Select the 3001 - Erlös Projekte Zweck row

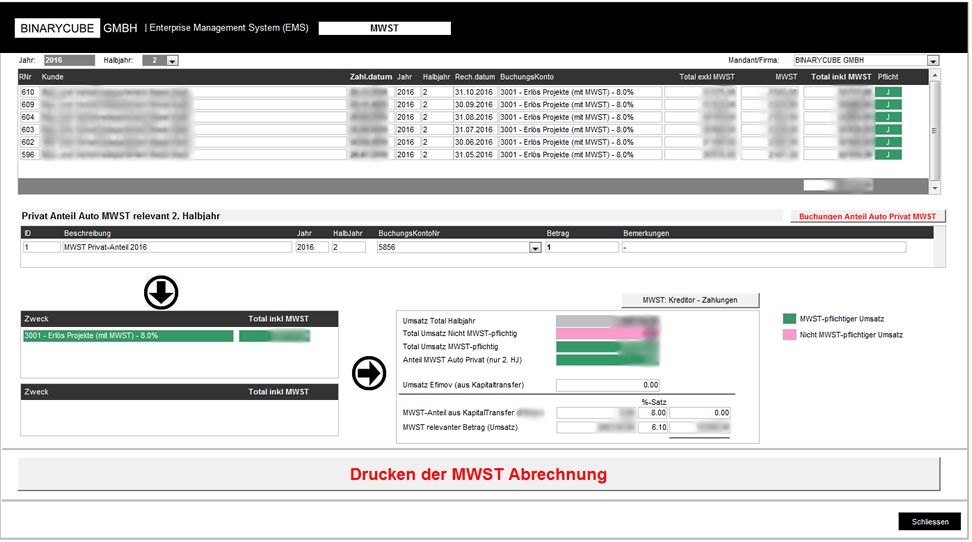[x=127, y=336]
